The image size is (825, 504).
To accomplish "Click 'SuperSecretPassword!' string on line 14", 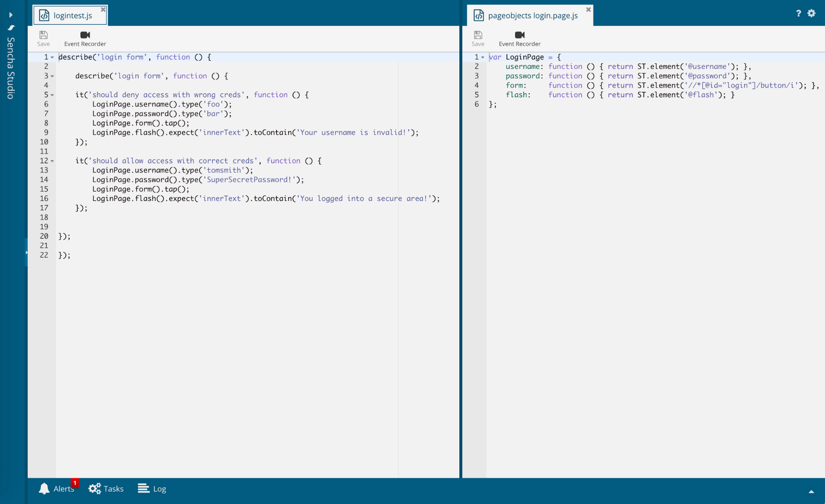I will coord(249,180).
